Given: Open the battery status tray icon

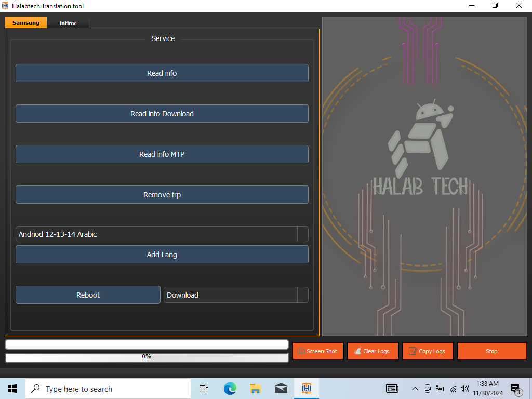Looking at the screenshot, I should 440,389.
